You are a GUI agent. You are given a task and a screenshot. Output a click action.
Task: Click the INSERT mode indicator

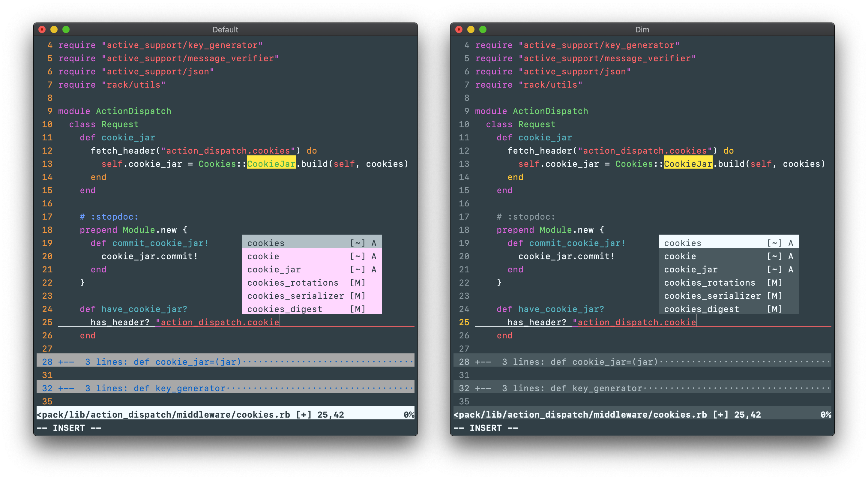69,427
